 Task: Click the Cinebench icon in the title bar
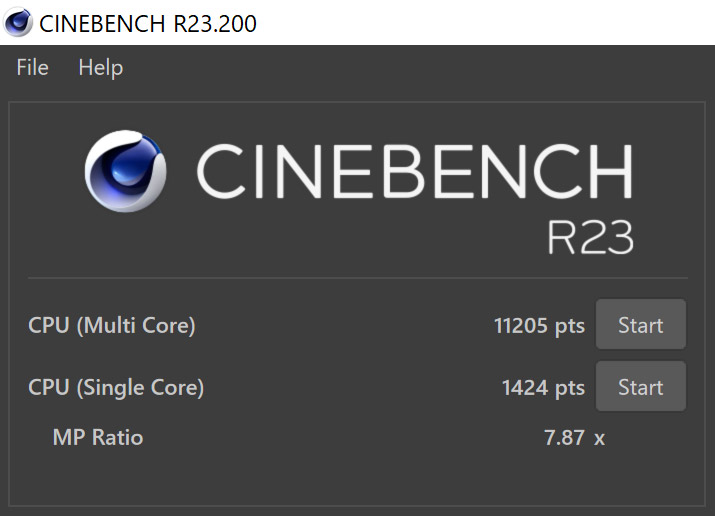coord(17,22)
